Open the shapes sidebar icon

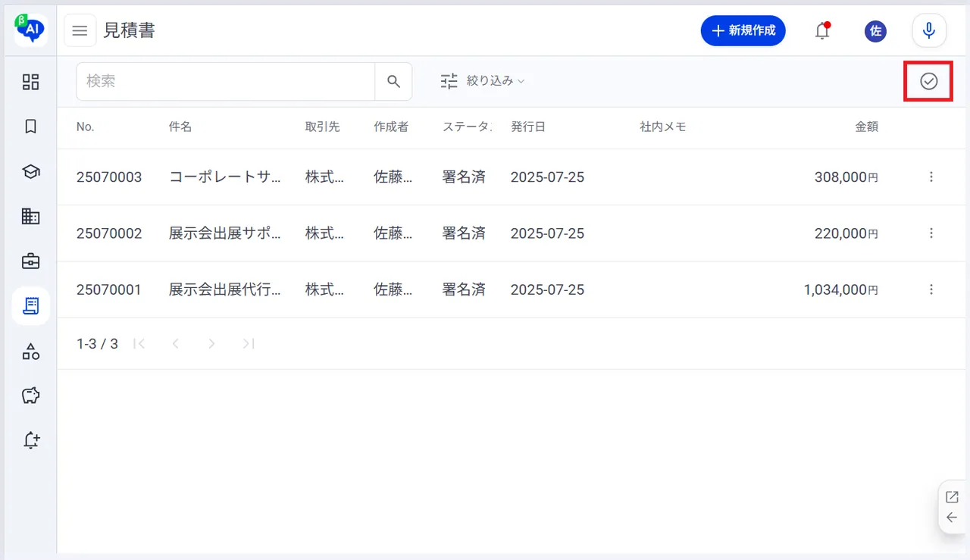[x=30, y=351]
